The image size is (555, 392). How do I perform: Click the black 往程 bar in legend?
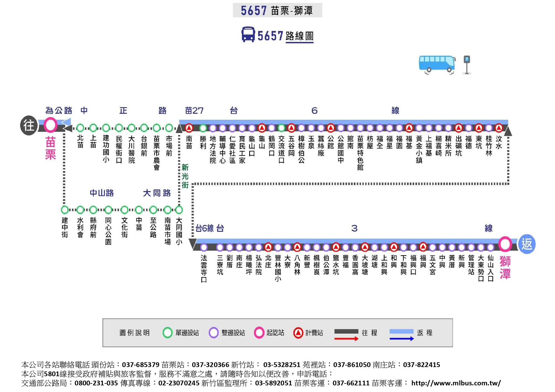pos(346,331)
